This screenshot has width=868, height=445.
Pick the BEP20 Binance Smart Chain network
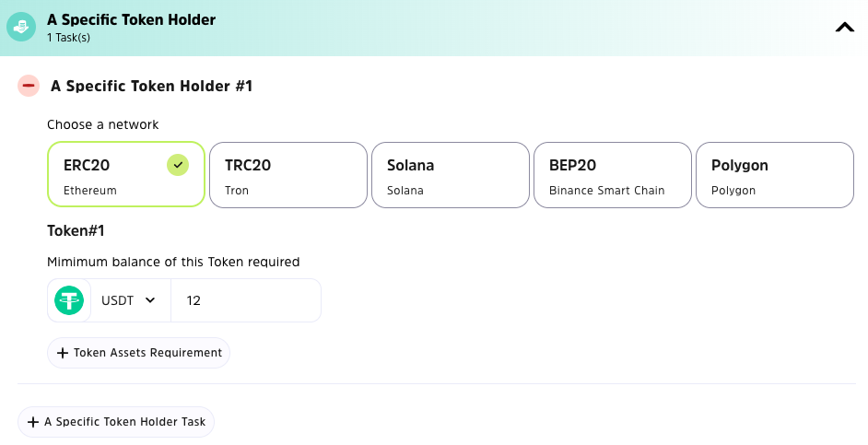[612, 175]
